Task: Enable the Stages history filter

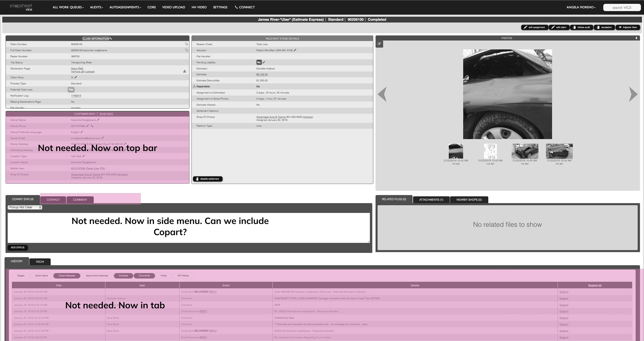Action: (21, 276)
